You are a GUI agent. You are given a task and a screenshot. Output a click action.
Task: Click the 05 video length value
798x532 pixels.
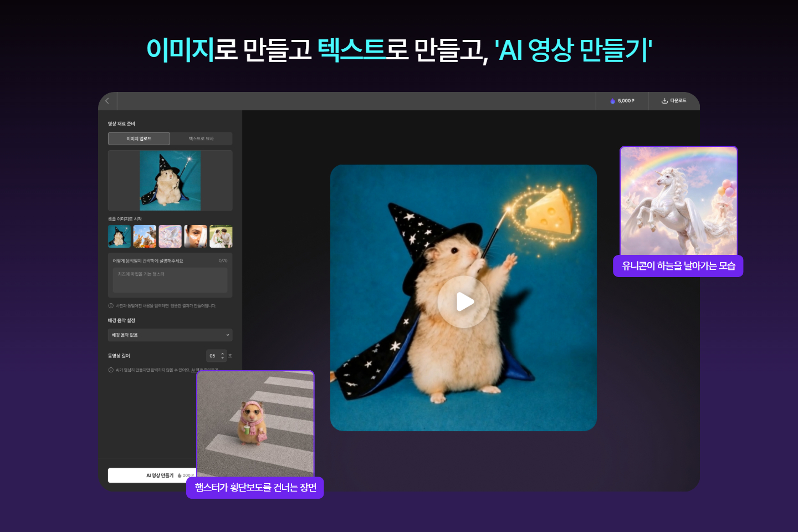[x=212, y=356]
